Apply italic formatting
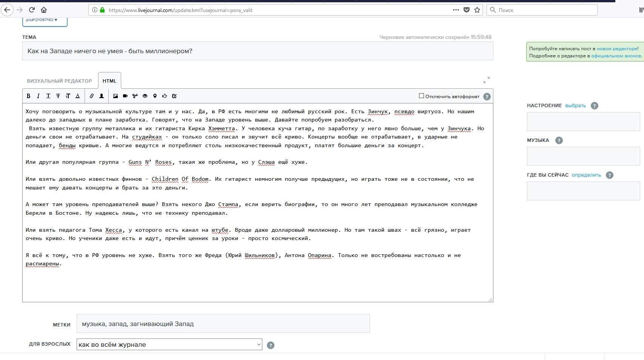The image size is (644, 360). tap(38, 96)
